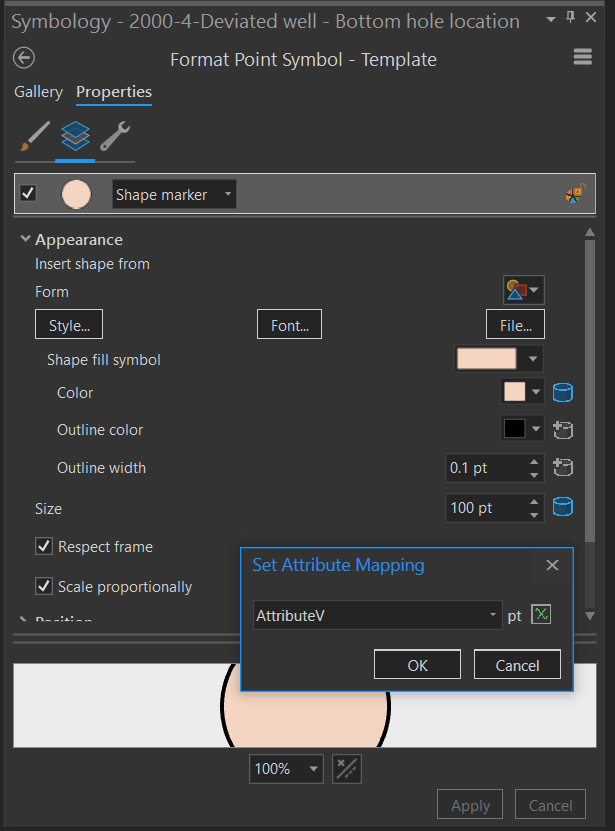
Task: Open the AttributeV field dropdown
Action: (x=377, y=615)
